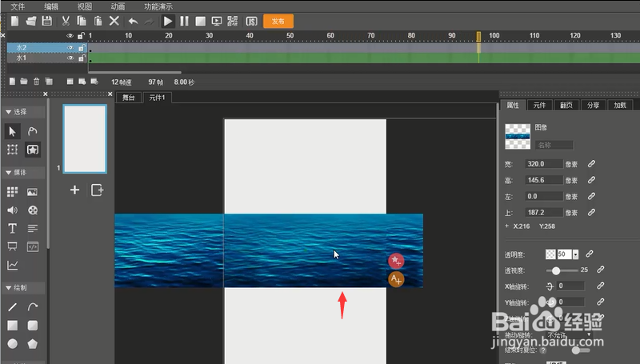Pick the Text tool

point(12,229)
